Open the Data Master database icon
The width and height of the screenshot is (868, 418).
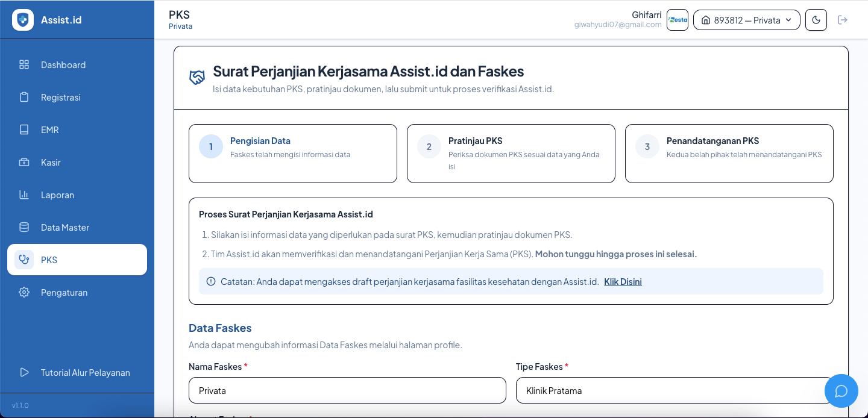[x=24, y=227]
